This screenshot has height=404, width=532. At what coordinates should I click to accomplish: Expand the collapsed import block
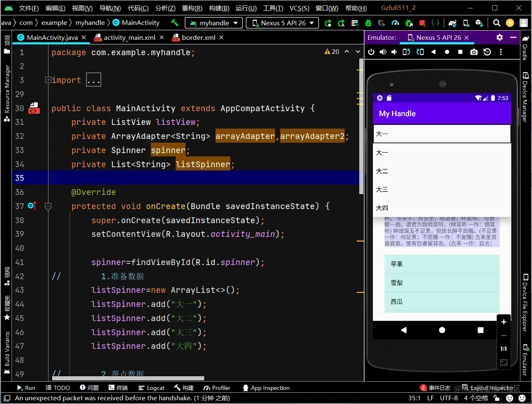point(48,80)
